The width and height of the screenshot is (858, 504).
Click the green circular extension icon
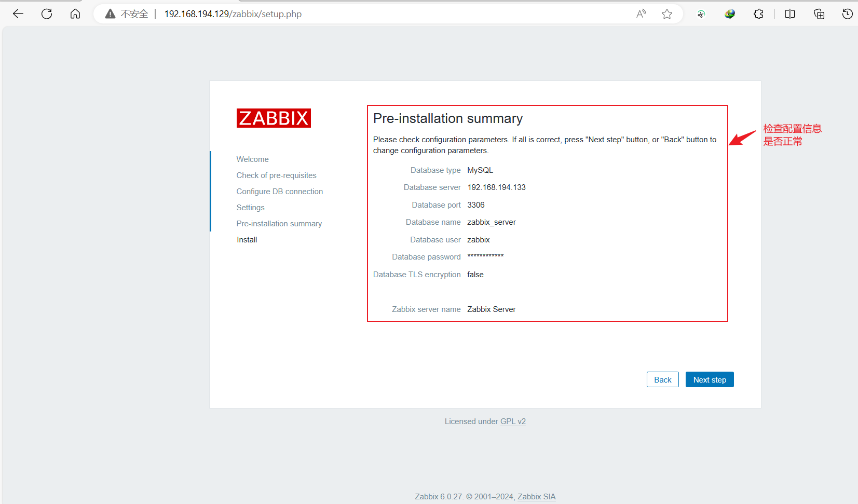coord(701,14)
